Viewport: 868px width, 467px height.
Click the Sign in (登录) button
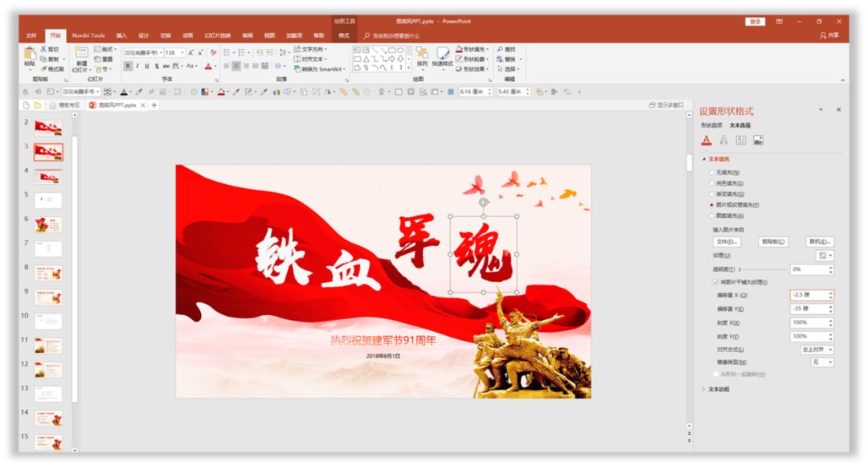pos(755,22)
